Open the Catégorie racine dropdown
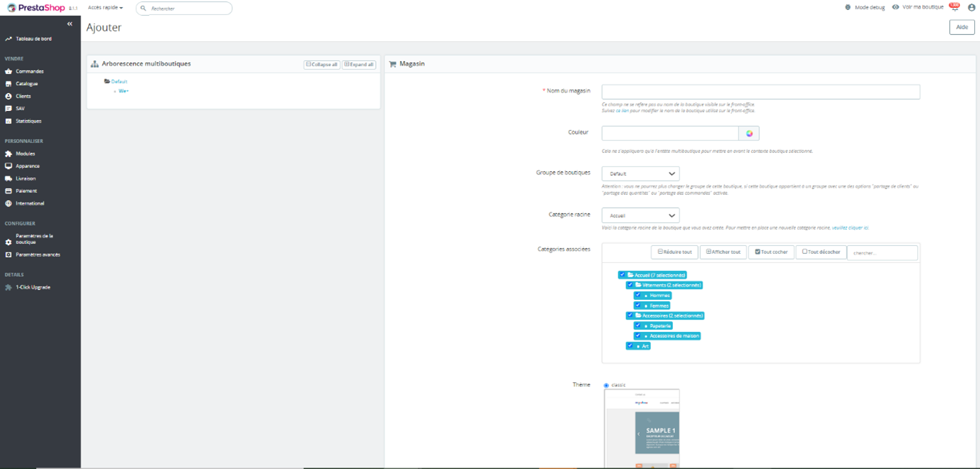The width and height of the screenshot is (980, 469). pos(640,215)
